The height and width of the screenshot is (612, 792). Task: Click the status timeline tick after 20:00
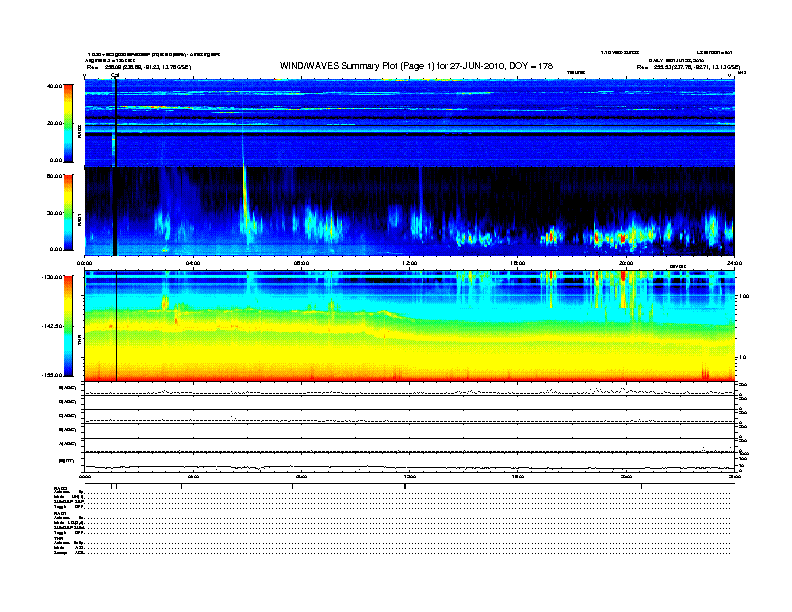[641, 486]
